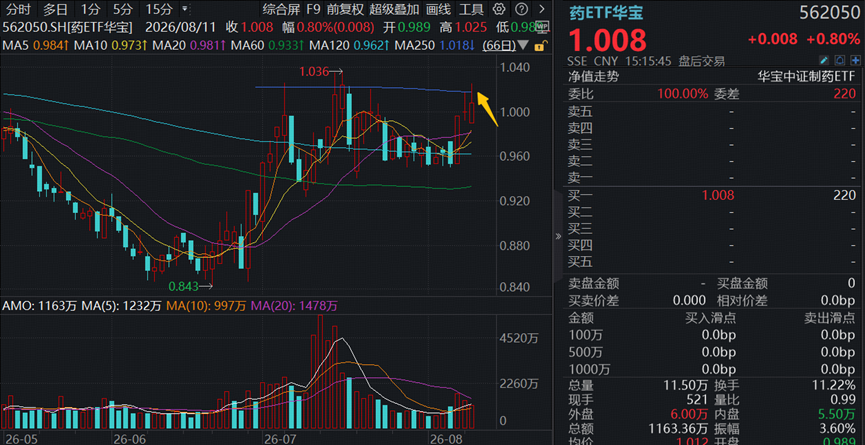
Task: Click the WP monitor icon near the low price
Action: (x=543, y=26)
